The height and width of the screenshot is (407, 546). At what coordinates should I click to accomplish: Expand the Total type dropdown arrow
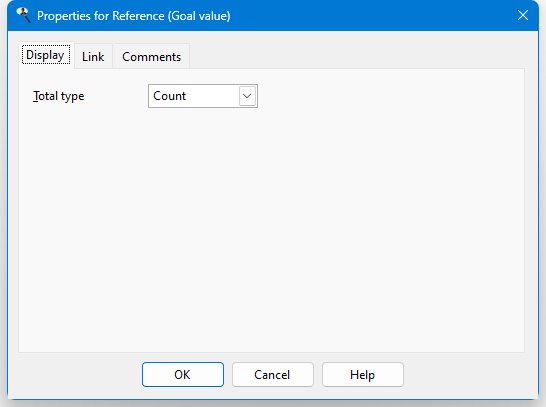click(x=247, y=96)
